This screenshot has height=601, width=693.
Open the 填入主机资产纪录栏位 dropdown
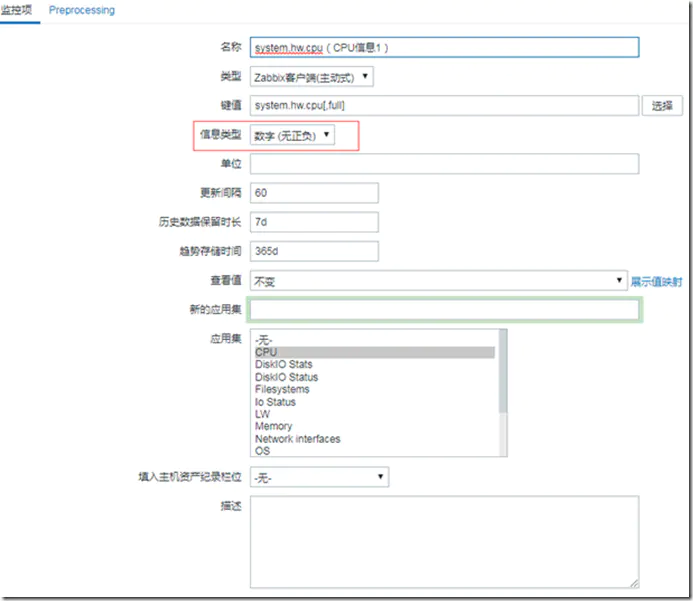pyautogui.click(x=320, y=477)
